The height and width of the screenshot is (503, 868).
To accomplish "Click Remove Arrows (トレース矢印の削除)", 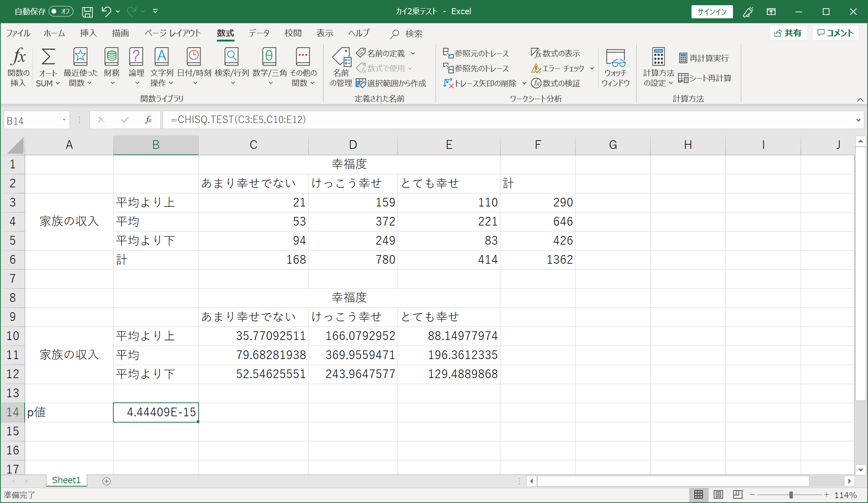I will pyautogui.click(x=480, y=83).
